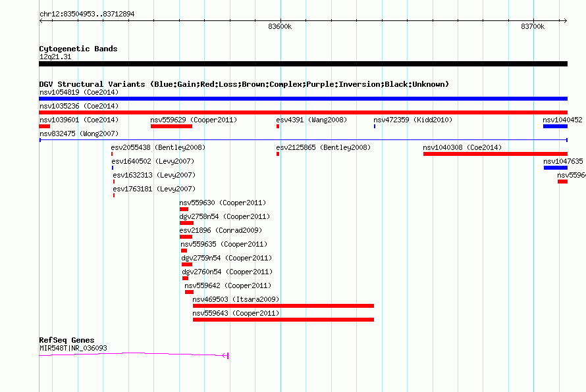Click the dgv2758n54 red loss bar
Screen dimensions: 586x392
(x=186, y=223)
